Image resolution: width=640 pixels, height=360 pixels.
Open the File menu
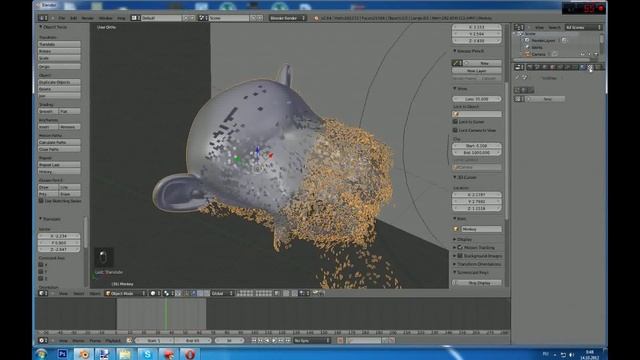click(x=62, y=18)
